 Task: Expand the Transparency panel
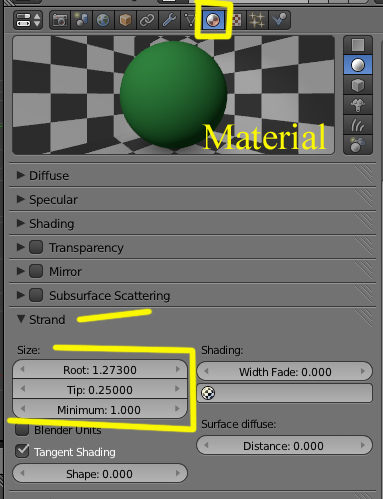[x=21, y=247]
